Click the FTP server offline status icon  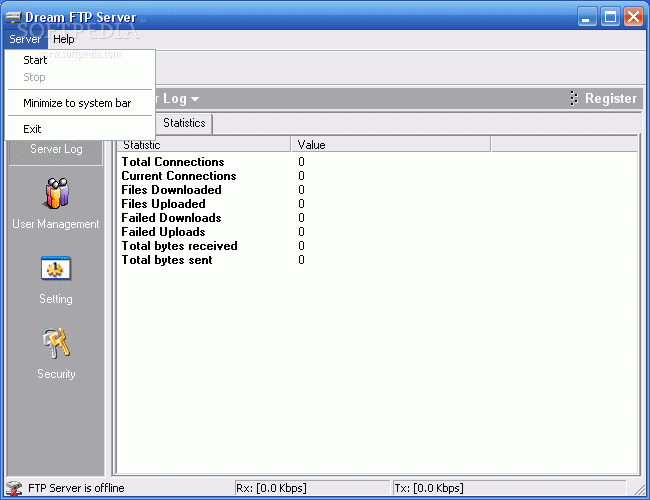click(14, 488)
